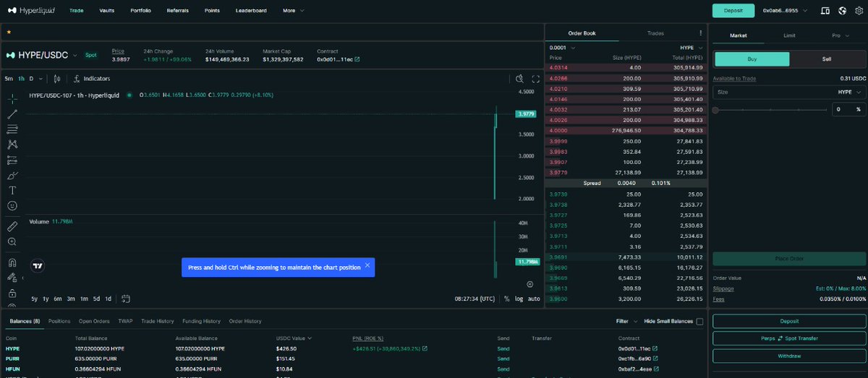This screenshot has width=868, height=378.
Task: Switch to the Trades tab
Action: [655, 33]
